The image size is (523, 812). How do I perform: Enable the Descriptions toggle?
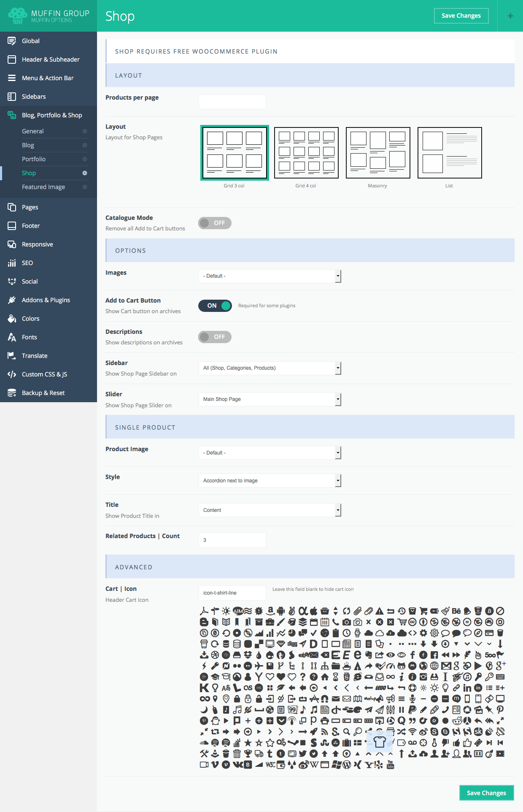point(215,337)
